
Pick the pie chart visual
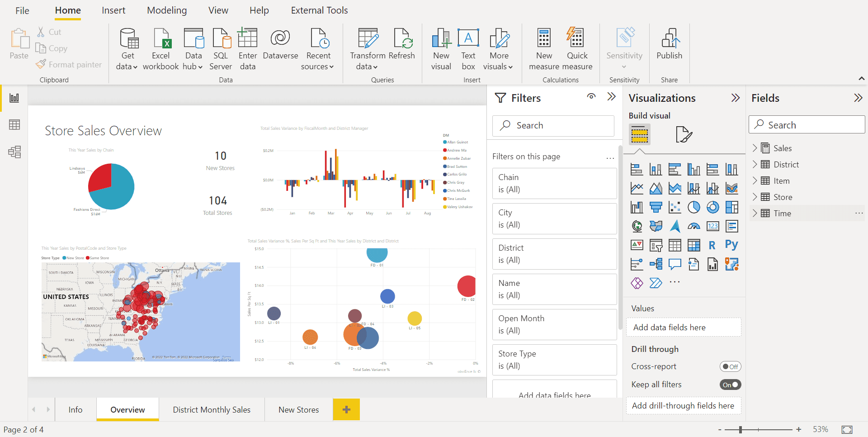coord(693,207)
